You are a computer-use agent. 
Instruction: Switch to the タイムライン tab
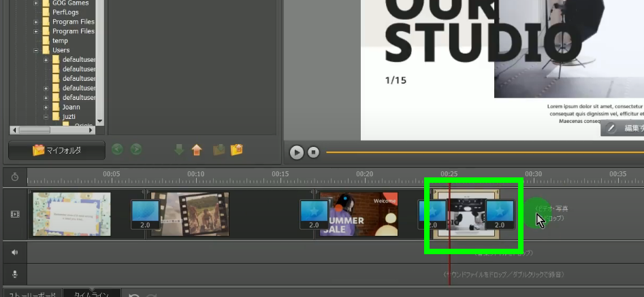coord(92,294)
